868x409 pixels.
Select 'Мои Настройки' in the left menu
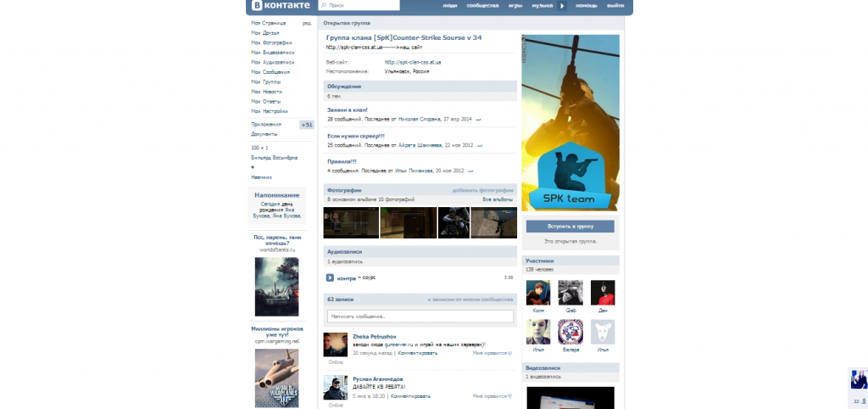point(271,111)
